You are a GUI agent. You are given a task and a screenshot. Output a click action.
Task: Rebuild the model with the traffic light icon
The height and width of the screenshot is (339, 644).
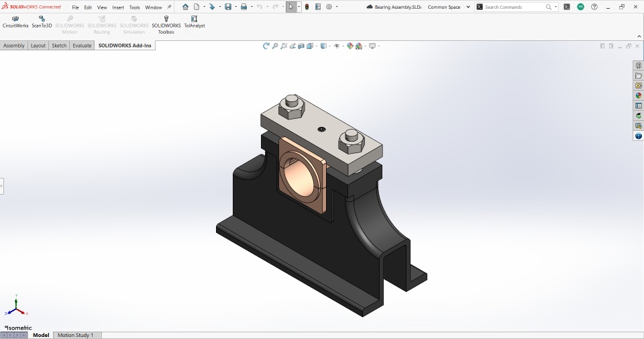point(307,7)
